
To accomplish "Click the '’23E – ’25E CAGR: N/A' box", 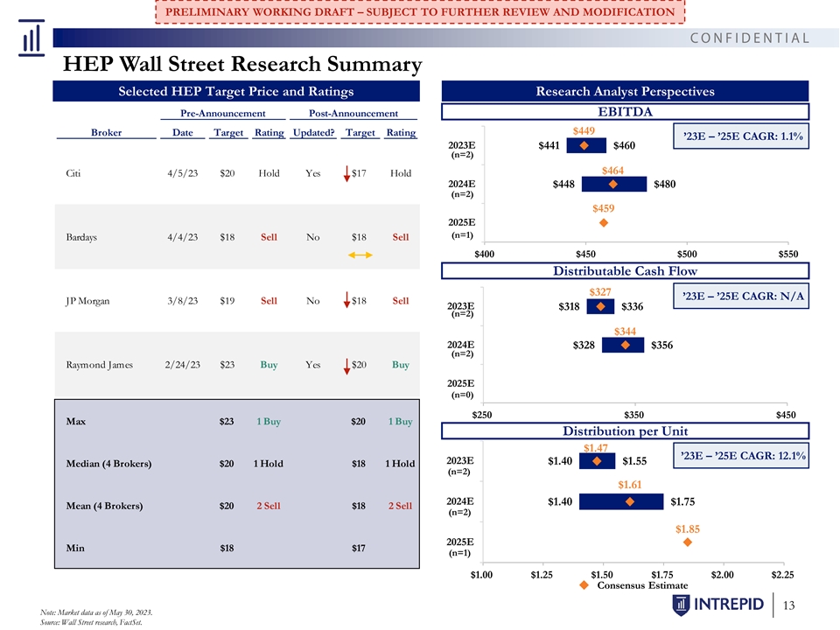I will 741,296.
